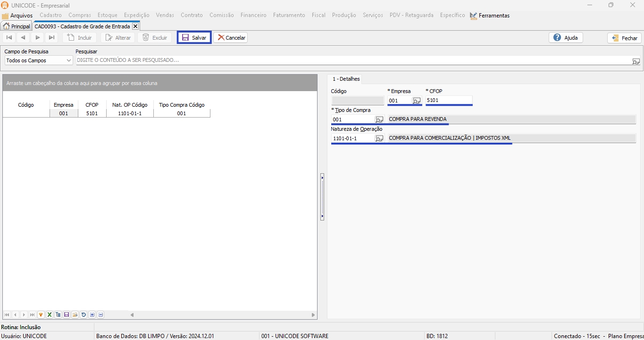Close the CAD0093 Cadastro de Grade tab
The width and height of the screenshot is (644, 340).
(135, 26)
